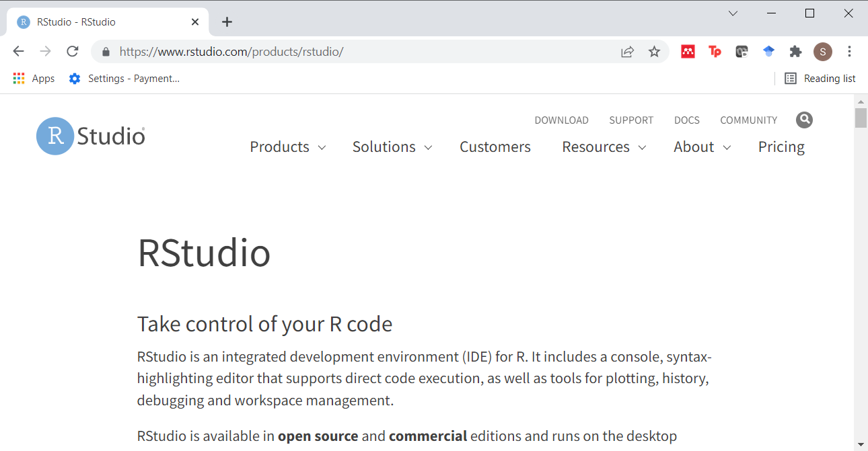Go to the Pricing page
This screenshot has width=868, height=451.
pyautogui.click(x=781, y=147)
